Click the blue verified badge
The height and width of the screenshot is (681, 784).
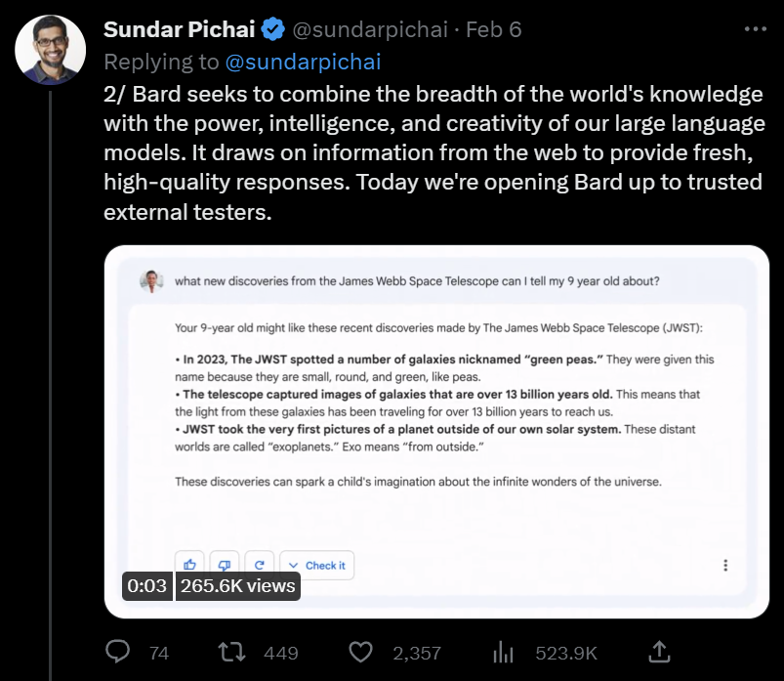click(x=273, y=29)
